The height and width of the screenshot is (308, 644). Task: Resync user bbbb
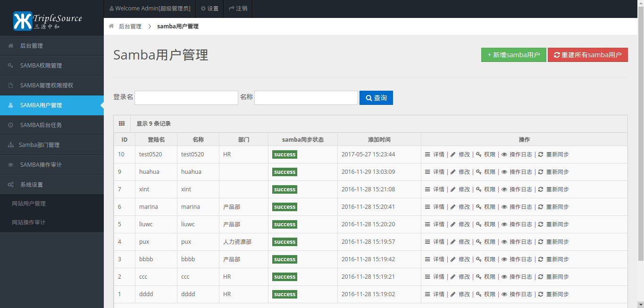pos(553,259)
